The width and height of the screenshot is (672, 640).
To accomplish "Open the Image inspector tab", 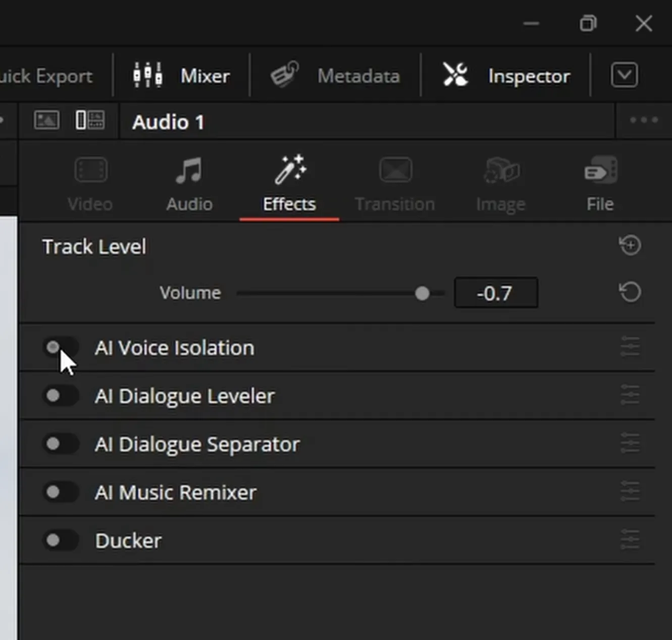I will tap(500, 184).
